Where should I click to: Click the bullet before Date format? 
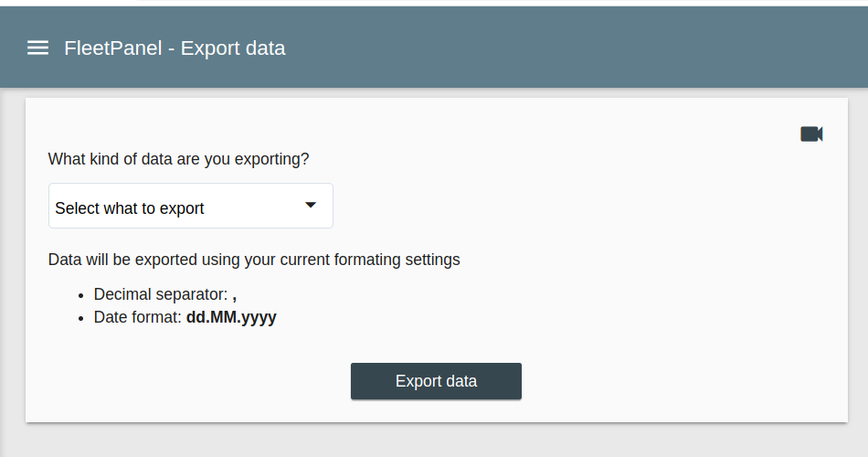(81, 318)
